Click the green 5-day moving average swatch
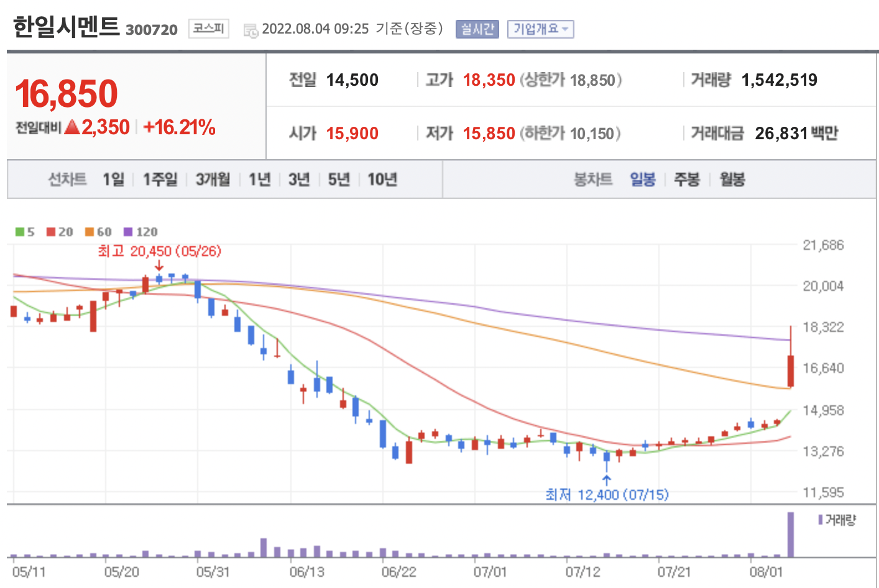The height and width of the screenshot is (588, 879). pyautogui.click(x=20, y=232)
